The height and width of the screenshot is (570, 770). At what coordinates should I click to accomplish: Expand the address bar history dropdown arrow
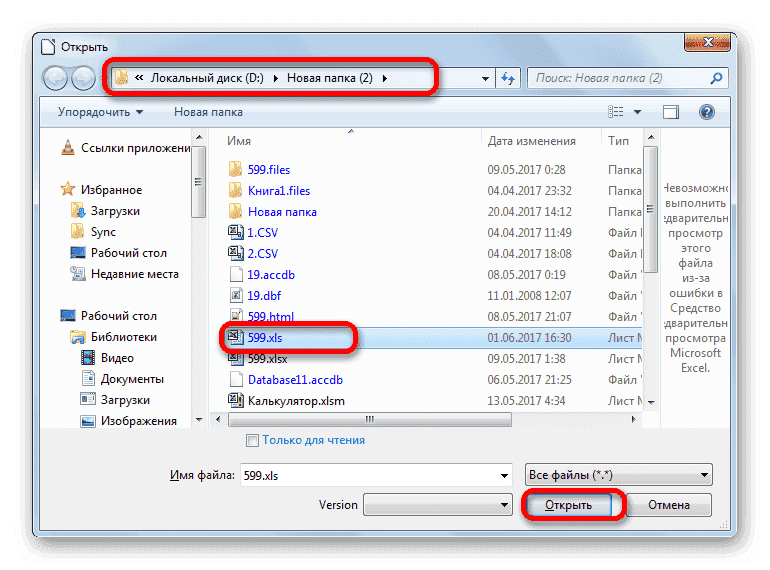(x=485, y=79)
